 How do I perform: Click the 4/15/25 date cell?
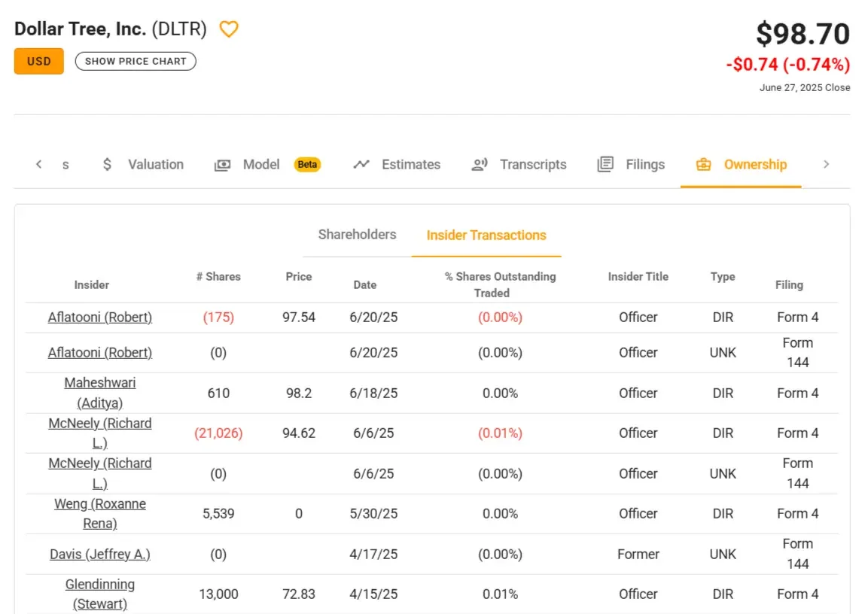point(373,594)
